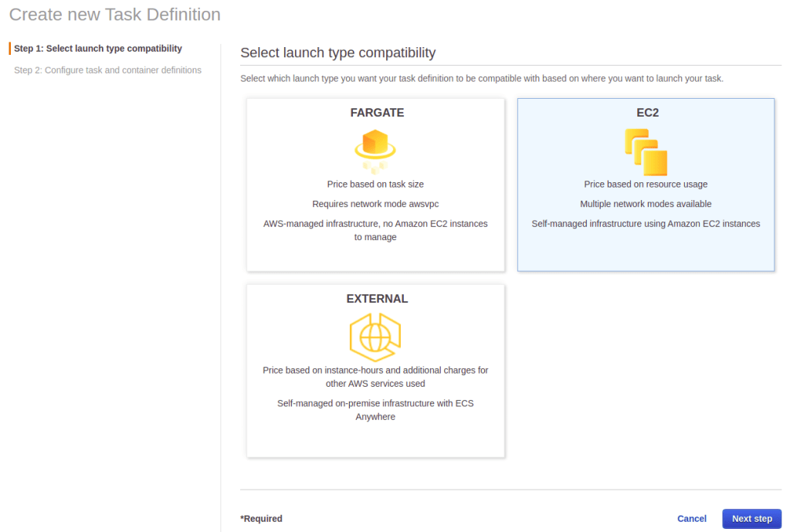Click the 'AWS-managed infrastructure' description in Fargate card

[x=375, y=230]
